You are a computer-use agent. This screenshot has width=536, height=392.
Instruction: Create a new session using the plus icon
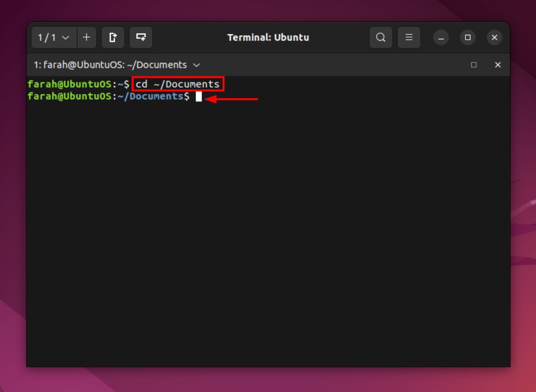87,38
